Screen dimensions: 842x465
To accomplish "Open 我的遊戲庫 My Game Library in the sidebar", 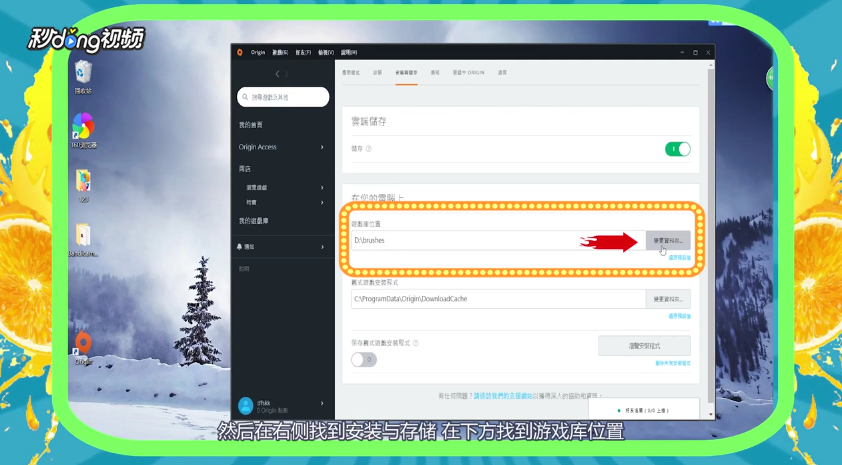I will click(x=253, y=221).
